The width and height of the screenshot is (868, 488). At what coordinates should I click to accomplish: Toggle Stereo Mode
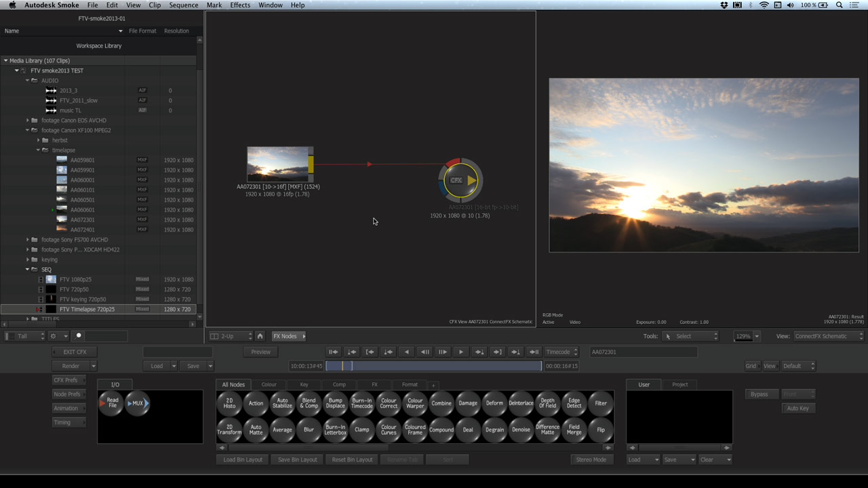point(591,460)
